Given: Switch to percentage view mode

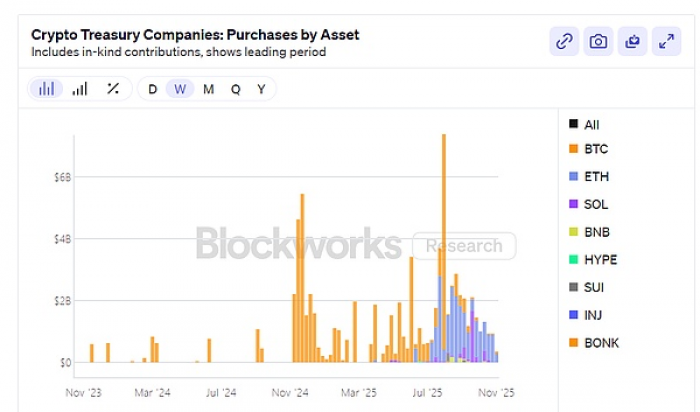Looking at the screenshot, I should pos(113,89).
